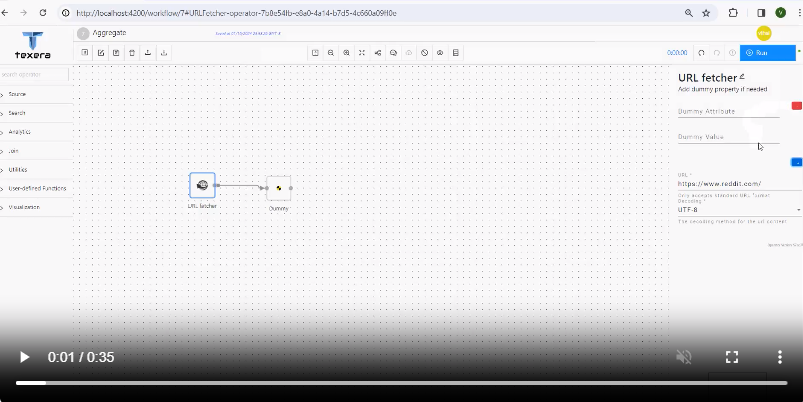This screenshot has width=803, height=402.
Task: Reload the page with browser refresh icon
Action: point(43,13)
